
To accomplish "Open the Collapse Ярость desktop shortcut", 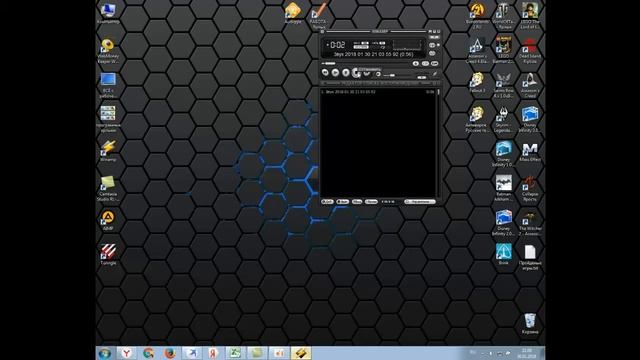I will 530,188.
